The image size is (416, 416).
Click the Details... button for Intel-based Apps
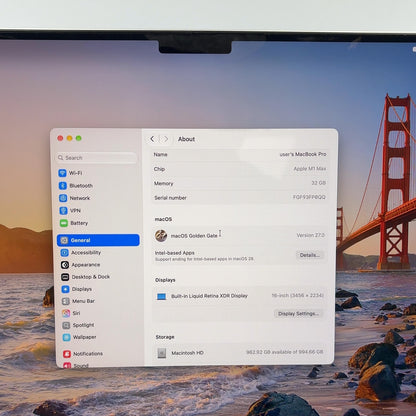pos(310,255)
